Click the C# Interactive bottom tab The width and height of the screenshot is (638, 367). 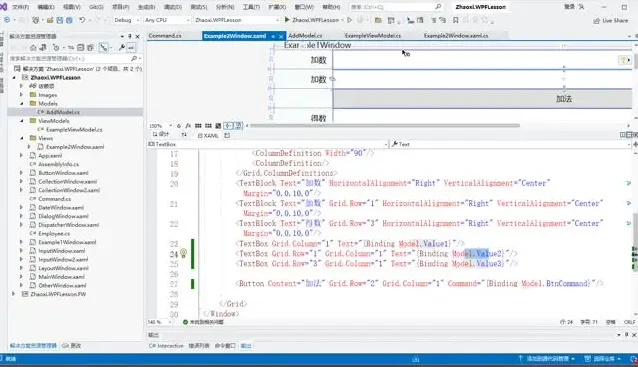click(166, 345)
